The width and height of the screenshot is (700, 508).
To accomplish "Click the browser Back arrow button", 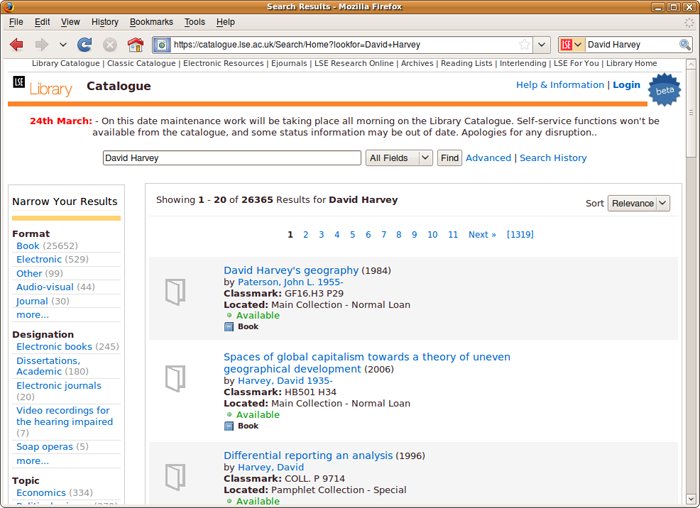I will tap(17, 45).
